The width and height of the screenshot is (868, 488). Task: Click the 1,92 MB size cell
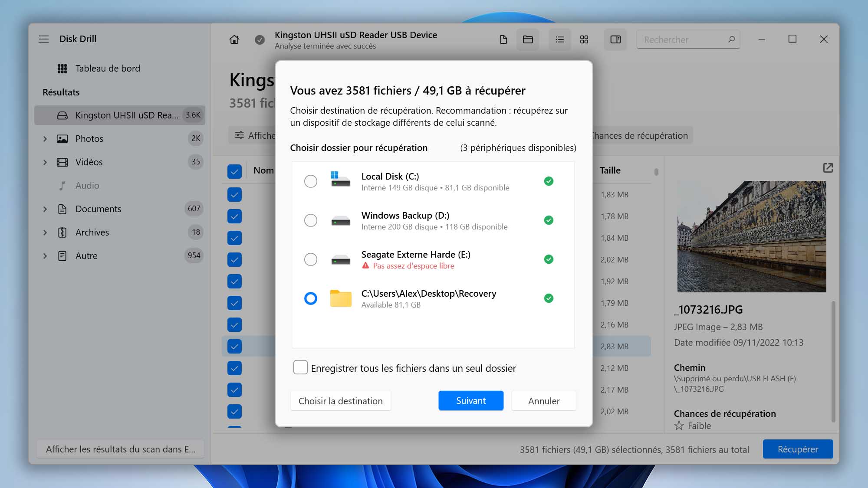[614, 282]
